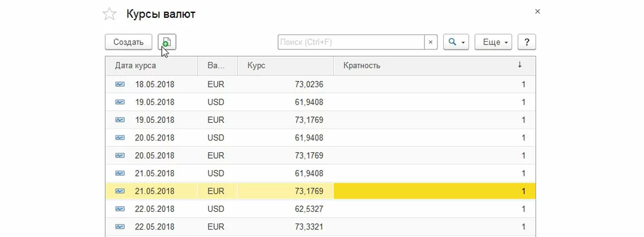Add current window to favorites star

[109, 14]
